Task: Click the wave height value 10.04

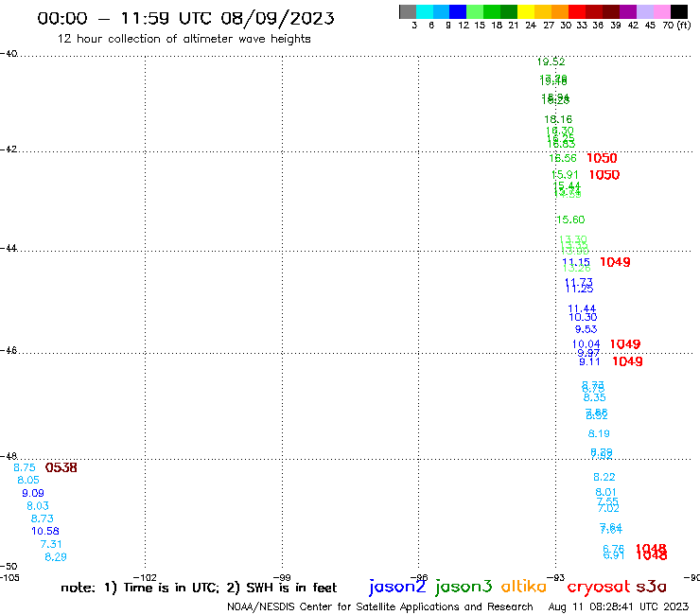Action: tap(586, 343)
